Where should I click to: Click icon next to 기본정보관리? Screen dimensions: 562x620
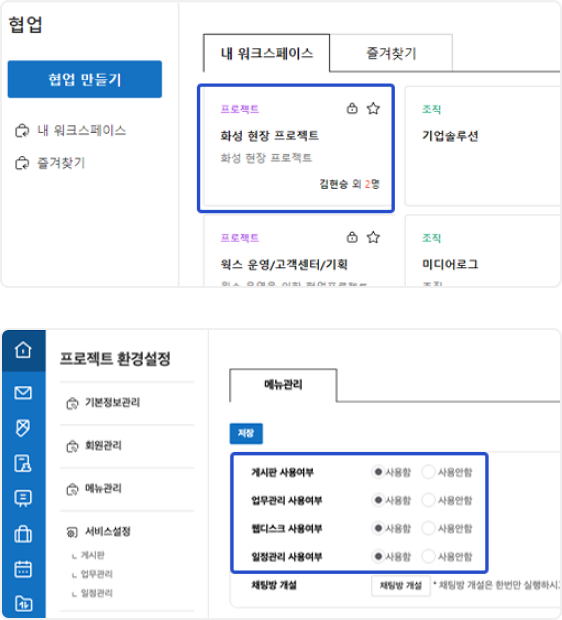[x=72, y=403]
